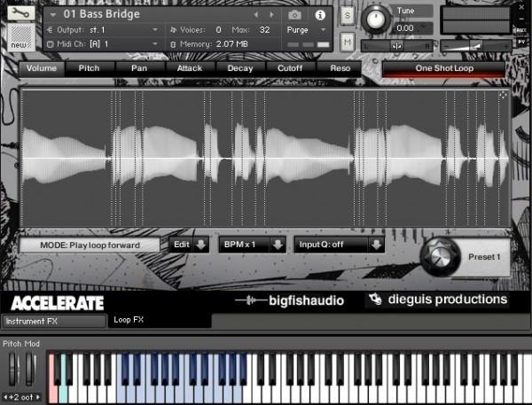This screenshot has height=405, width=532.
Task: Select the Attack tab
Action: tap(190, 68)
